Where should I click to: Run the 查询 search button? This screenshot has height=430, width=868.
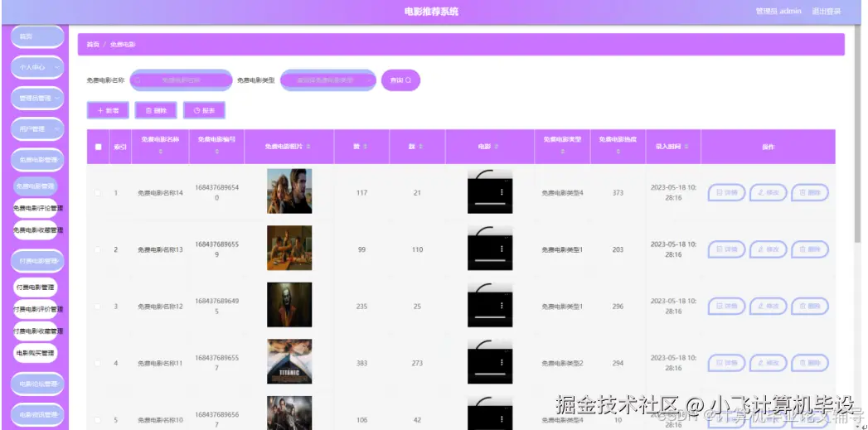[400, 80]
